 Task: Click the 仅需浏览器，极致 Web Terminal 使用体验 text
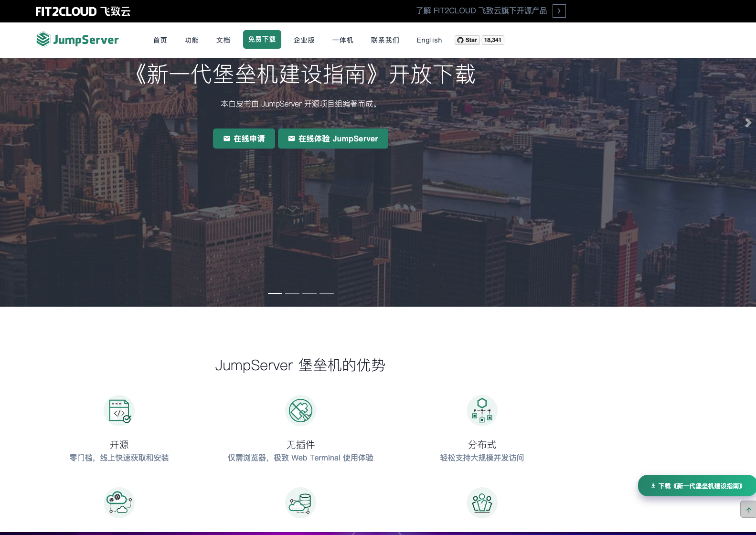pyautogui.click(x=300, y=458)
